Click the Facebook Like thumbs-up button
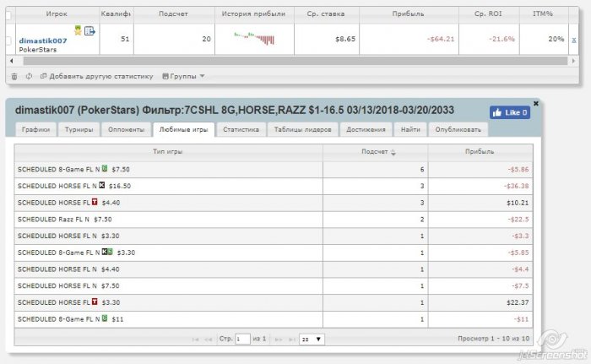 (x=510, y=112)
